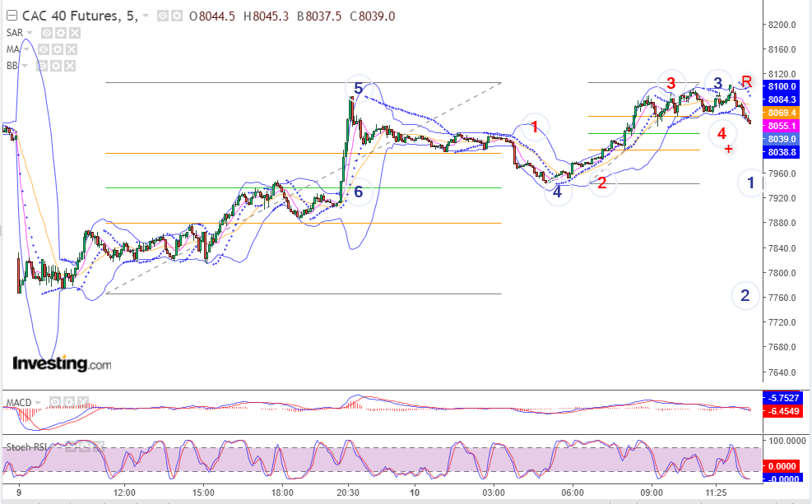This screenshot has width=812, height=504.
Task: Open the CAC 40 Futures title dropdown arrow
Action: pos(146,16)
